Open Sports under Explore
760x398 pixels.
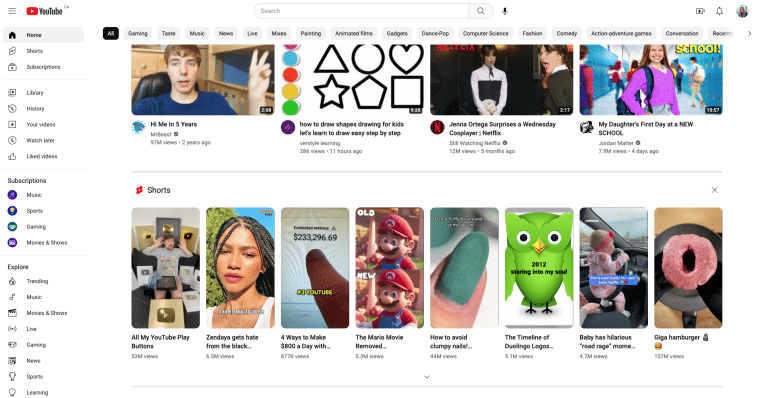coord(43,377)
